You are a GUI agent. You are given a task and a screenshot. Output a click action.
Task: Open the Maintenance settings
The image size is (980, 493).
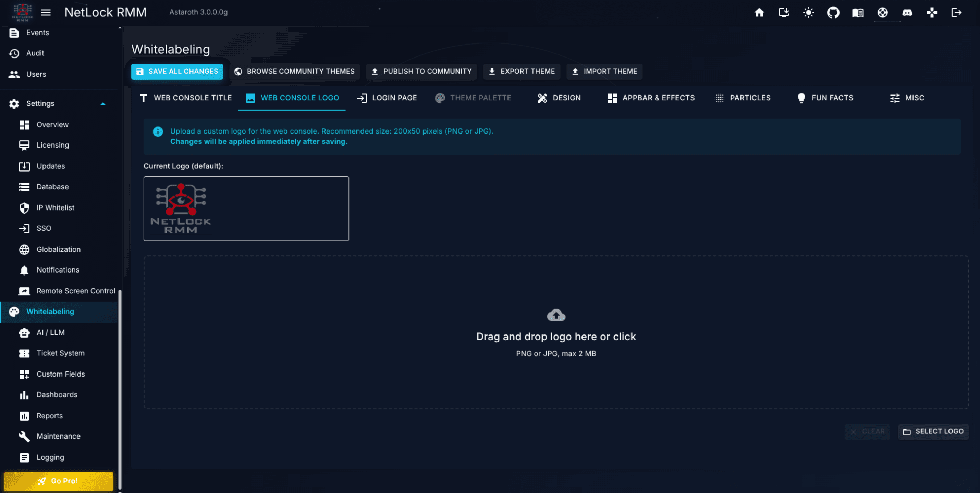59,437
